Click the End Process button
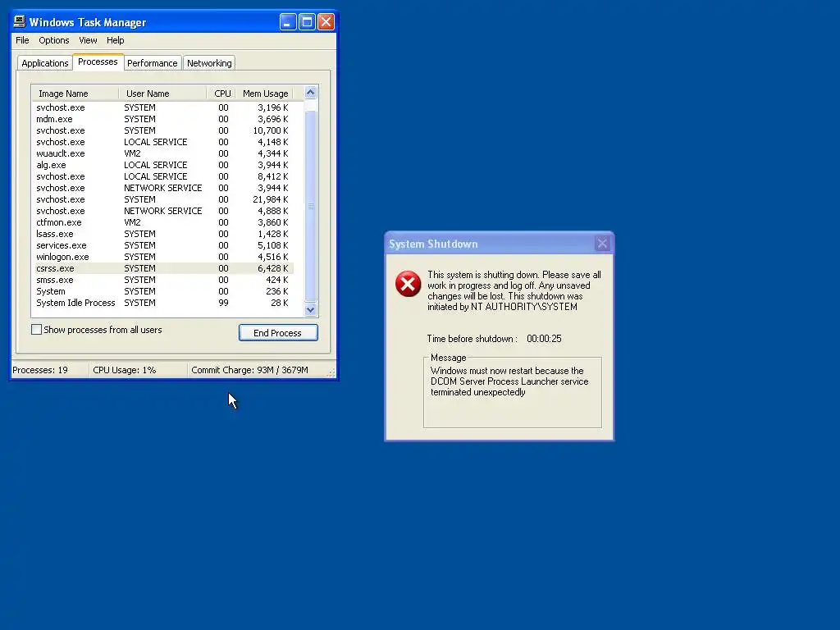This screenshot has height=630, width=840. point(278,333)
